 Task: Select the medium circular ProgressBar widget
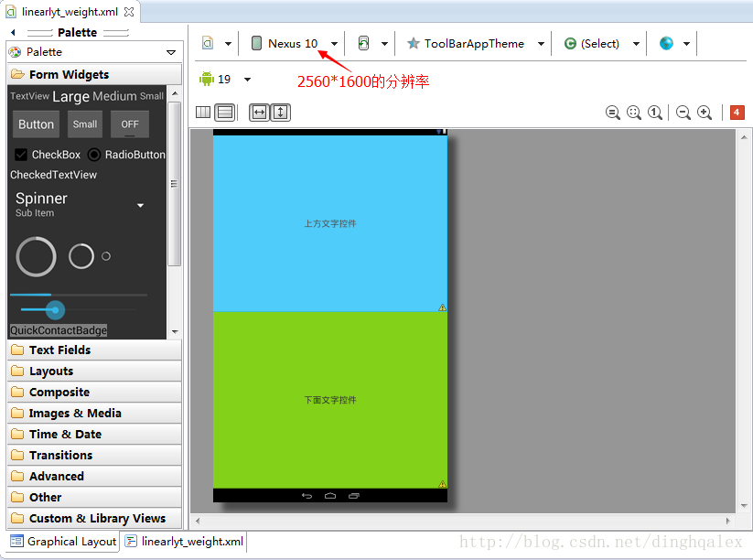[81, 256]
